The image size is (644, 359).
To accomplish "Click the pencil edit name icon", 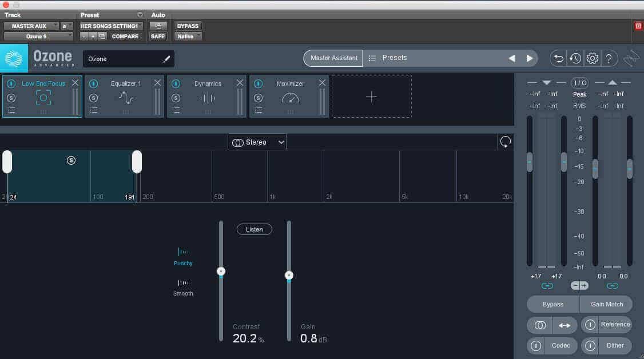I will [166, 59].
